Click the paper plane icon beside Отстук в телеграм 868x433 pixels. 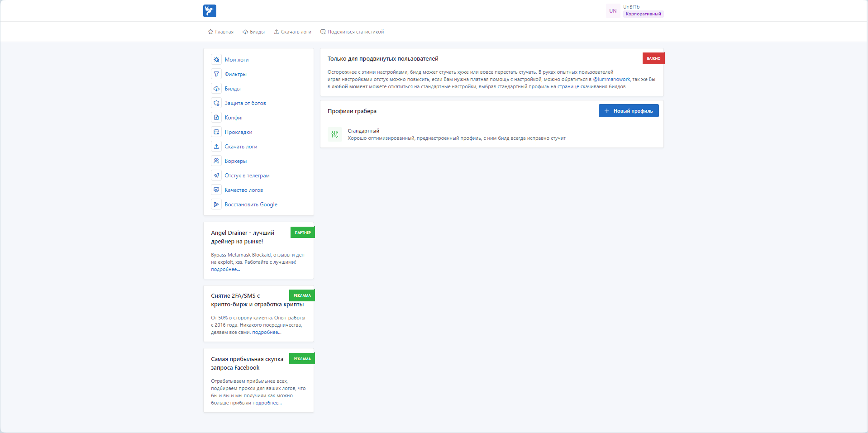(x=216, y=176)
